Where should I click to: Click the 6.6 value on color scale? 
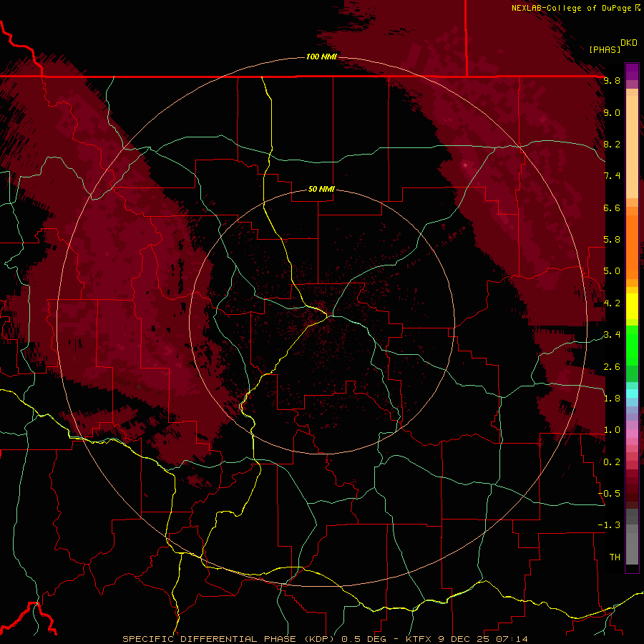point(612,208)
